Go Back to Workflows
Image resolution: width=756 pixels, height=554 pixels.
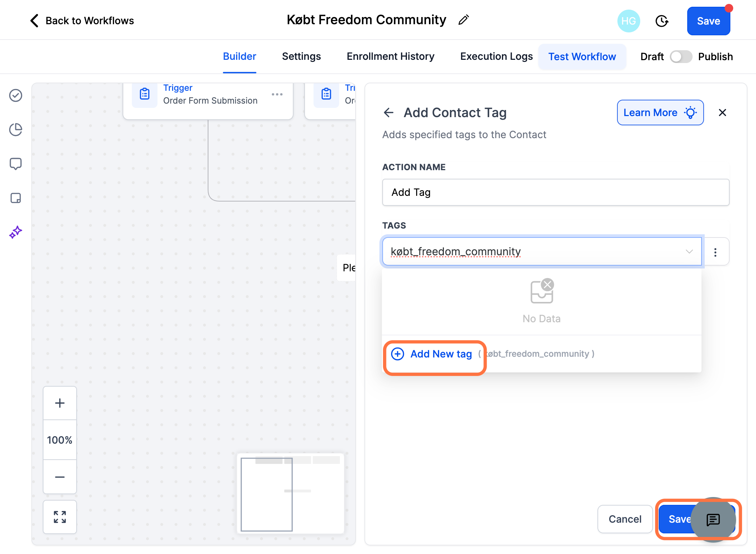point(82,21)
